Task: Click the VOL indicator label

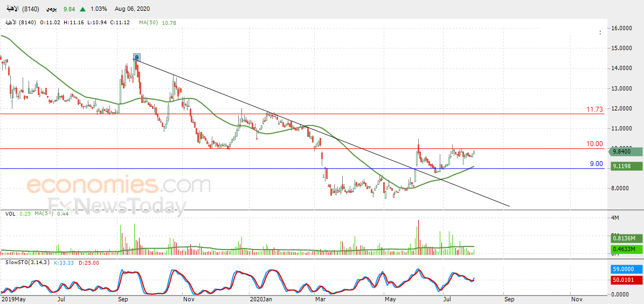Action: (x=10, y=213)
